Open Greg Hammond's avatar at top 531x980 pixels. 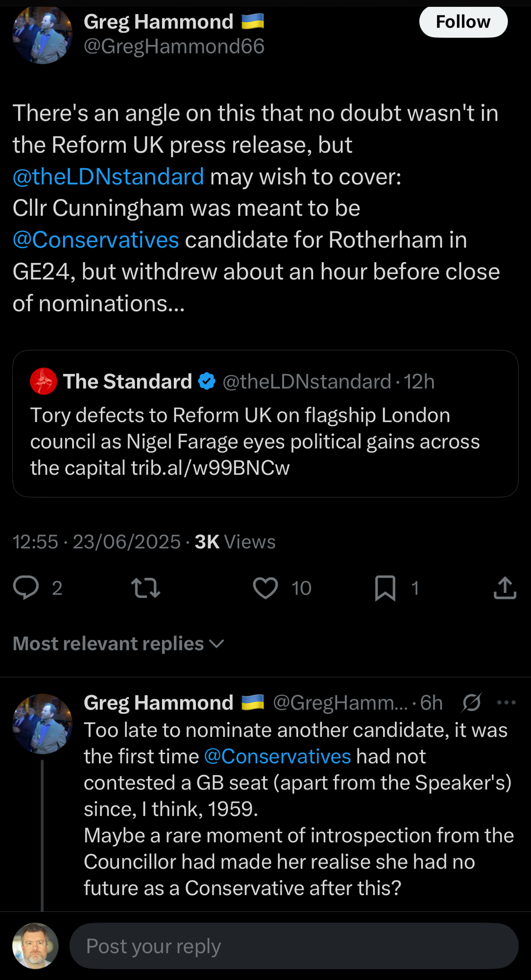[42, 34]
